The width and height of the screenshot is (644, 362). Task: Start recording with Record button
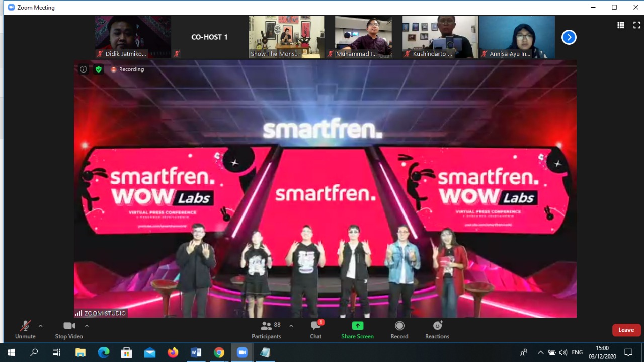399,330
